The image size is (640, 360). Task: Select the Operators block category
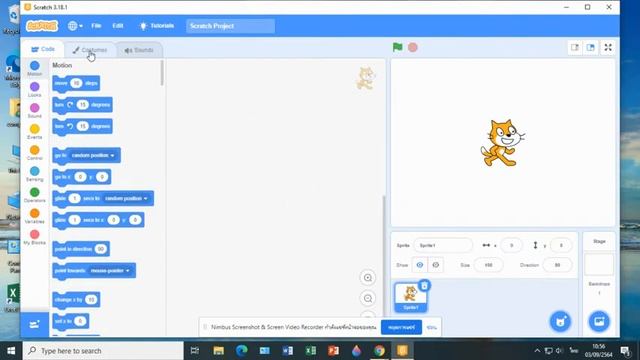pyautogui.click(x=35, y=195)
